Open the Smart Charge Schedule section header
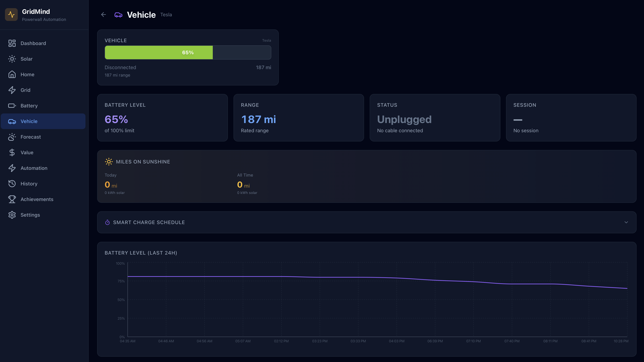The image size is (644, 362). point(149,222)
